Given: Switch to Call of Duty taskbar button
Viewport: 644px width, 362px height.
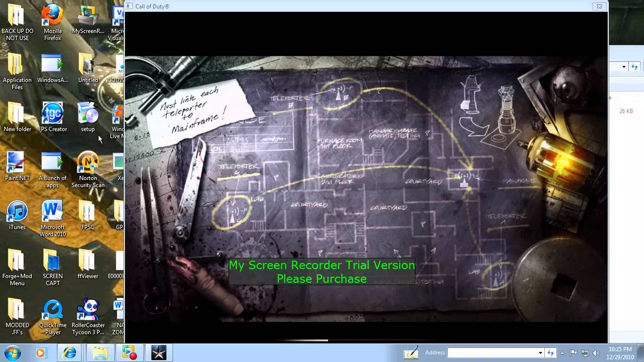Looking at the screenshot, I should click(x=158, y=353).
